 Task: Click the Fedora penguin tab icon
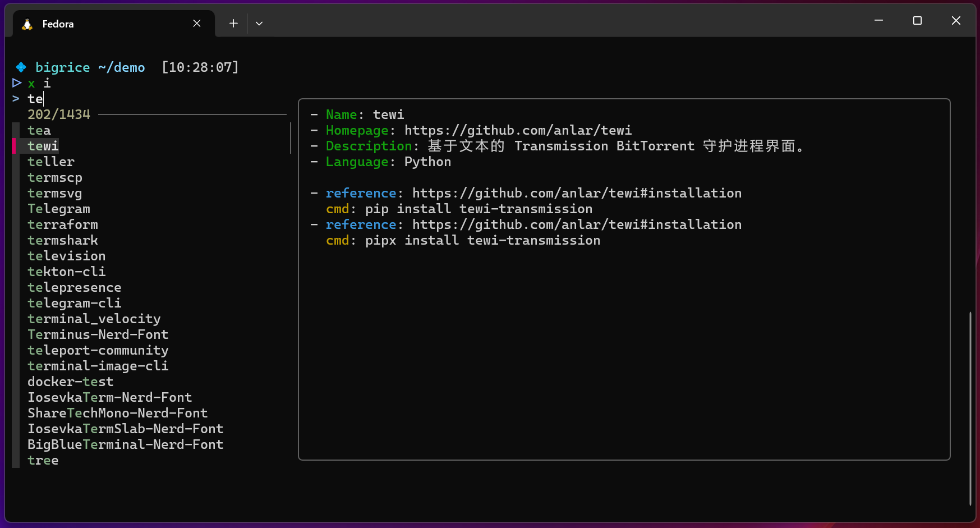click(x=27, y=24)
